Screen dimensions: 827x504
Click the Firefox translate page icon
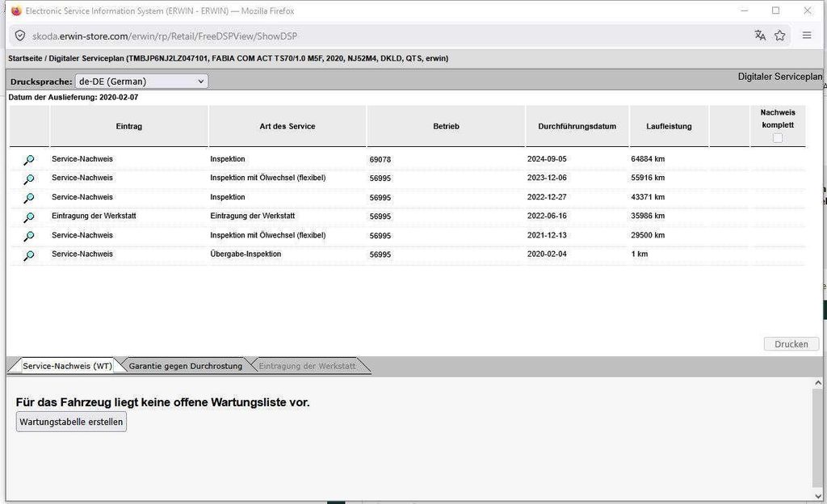click(x=760, y=36)
